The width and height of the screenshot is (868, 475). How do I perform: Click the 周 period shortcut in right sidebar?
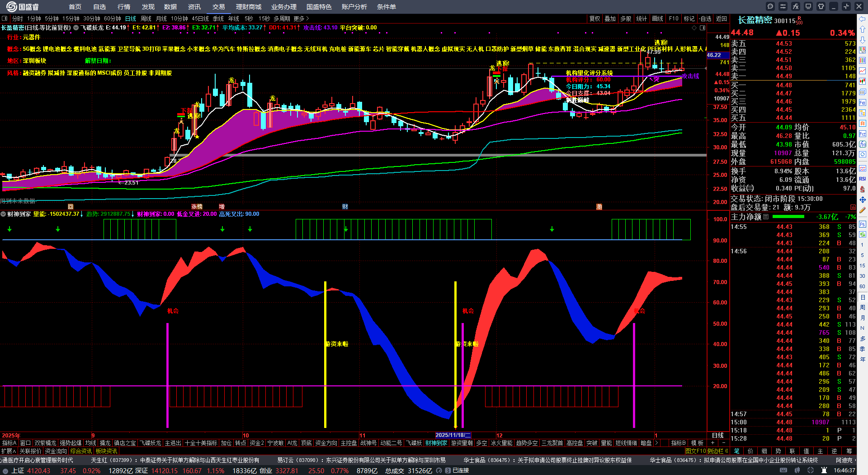(x=863, y=308)
